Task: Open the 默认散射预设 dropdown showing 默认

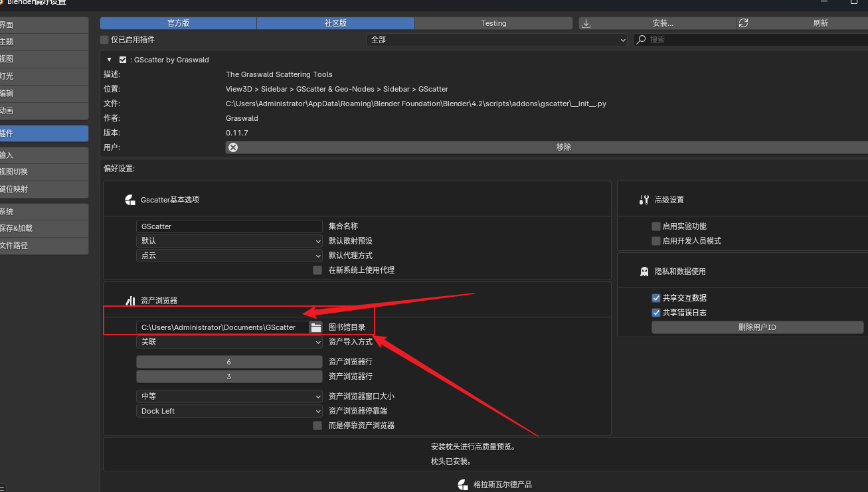Action: (x=229, y=241)
